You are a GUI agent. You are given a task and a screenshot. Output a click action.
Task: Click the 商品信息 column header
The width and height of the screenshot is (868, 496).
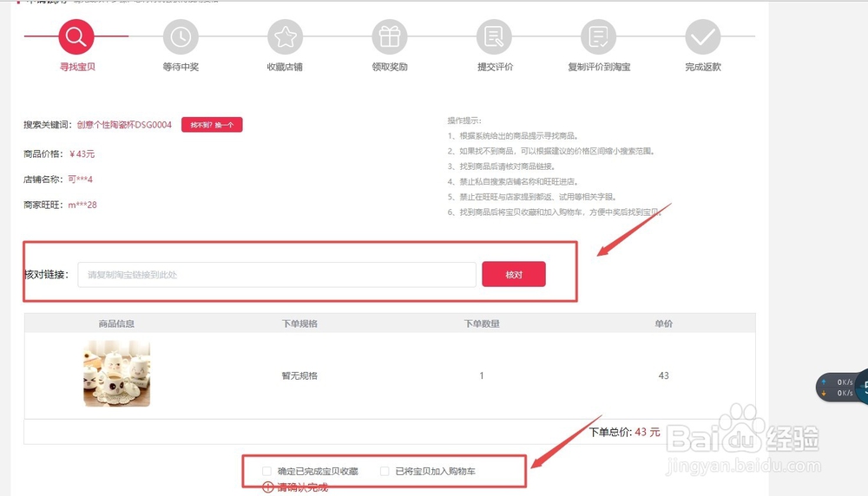coord(117,323)
